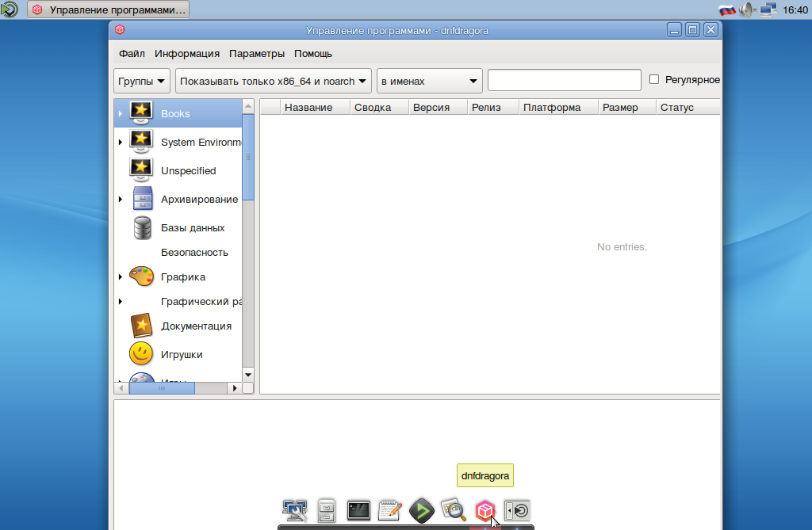812x530 pixels.
Task: Open the Параметры menu
Action: (257, 54)
